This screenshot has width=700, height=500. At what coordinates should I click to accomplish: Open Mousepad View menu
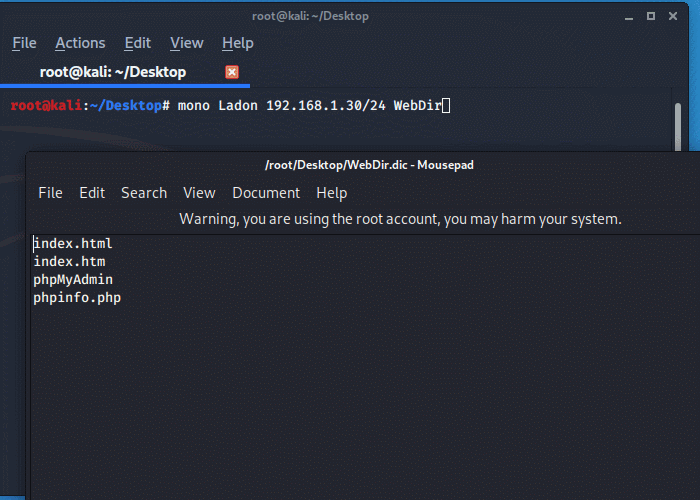200,193
